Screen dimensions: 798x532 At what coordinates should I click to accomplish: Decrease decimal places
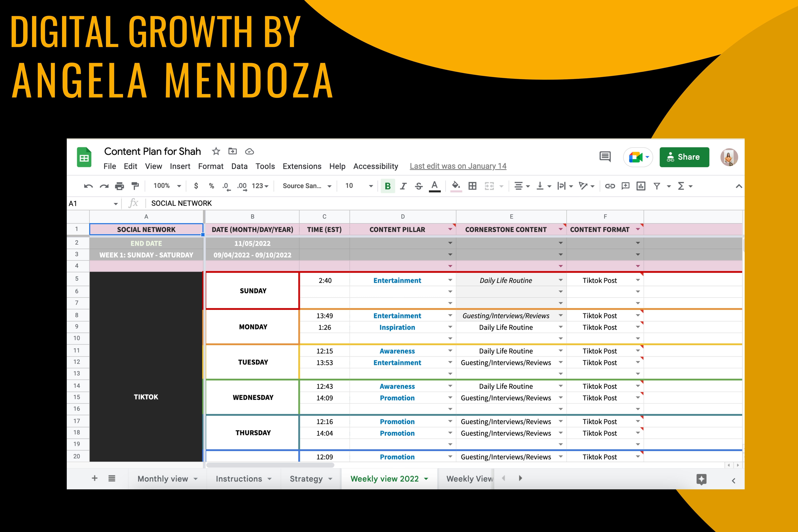click(226, 186)
